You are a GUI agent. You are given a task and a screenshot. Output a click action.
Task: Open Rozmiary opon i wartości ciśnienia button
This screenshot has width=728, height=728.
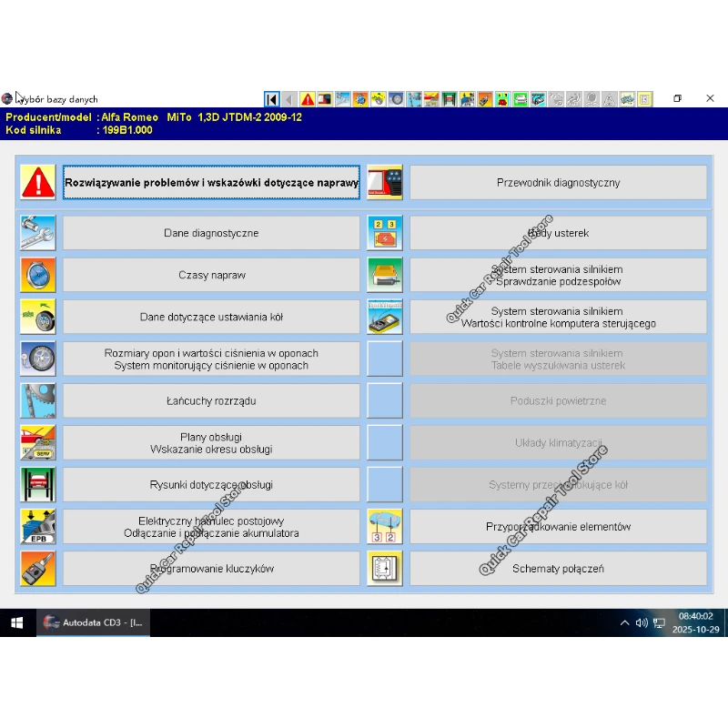coord(211,359)
